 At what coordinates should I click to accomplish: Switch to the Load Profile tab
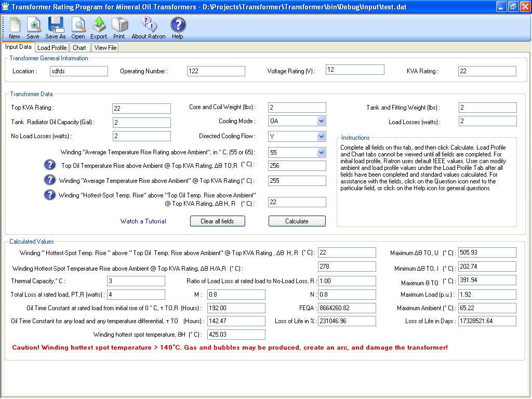(x=52, y=48)
